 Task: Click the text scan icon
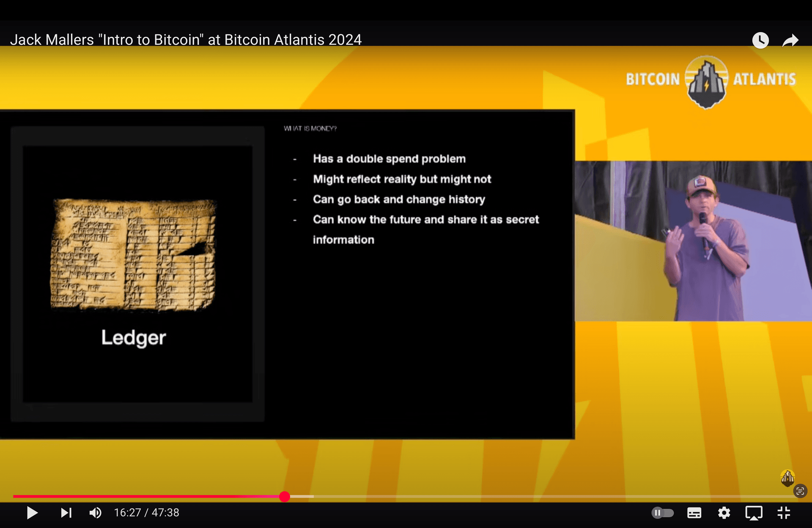click(800, 491)
